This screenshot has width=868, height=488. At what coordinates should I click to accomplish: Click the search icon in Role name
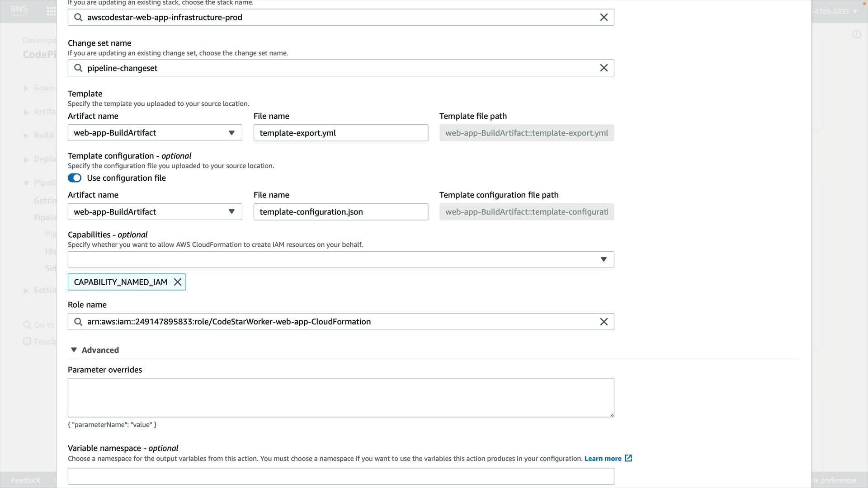coord(78,322)
